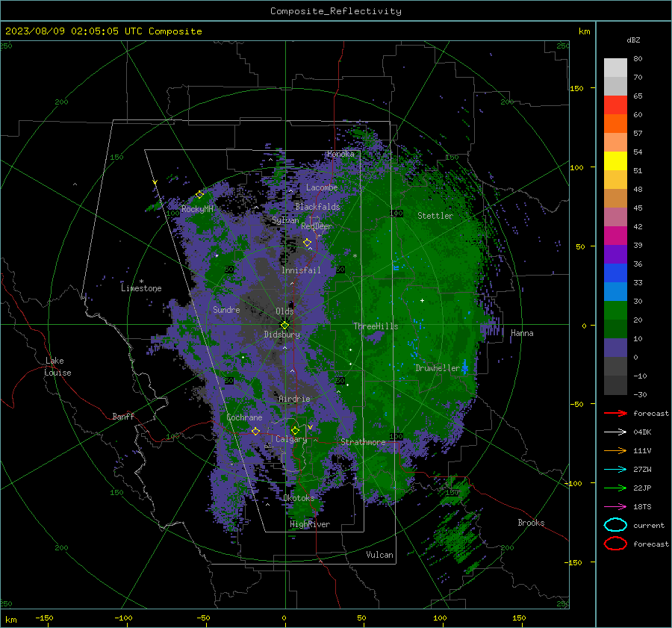This screenshot has width=672, height=628.
Task: Click the Composite_Reflectivity title text
Action: [336, 11]
